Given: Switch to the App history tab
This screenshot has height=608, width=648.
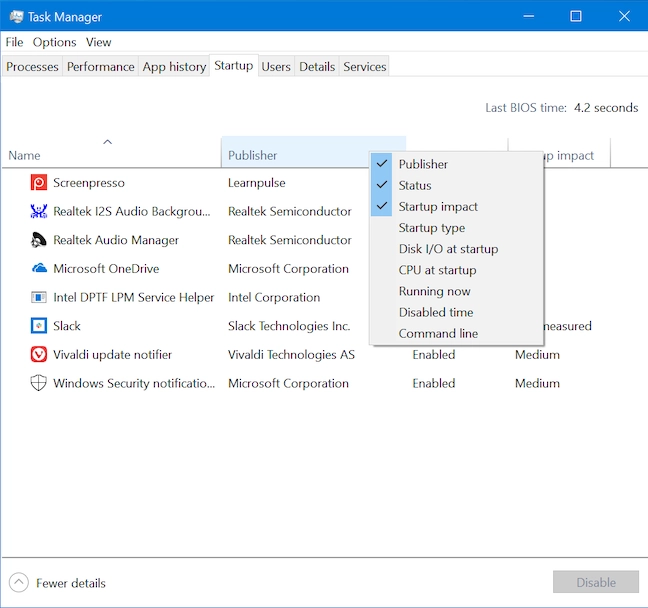Looking at the screenshot, I should [x=174, y=67].
